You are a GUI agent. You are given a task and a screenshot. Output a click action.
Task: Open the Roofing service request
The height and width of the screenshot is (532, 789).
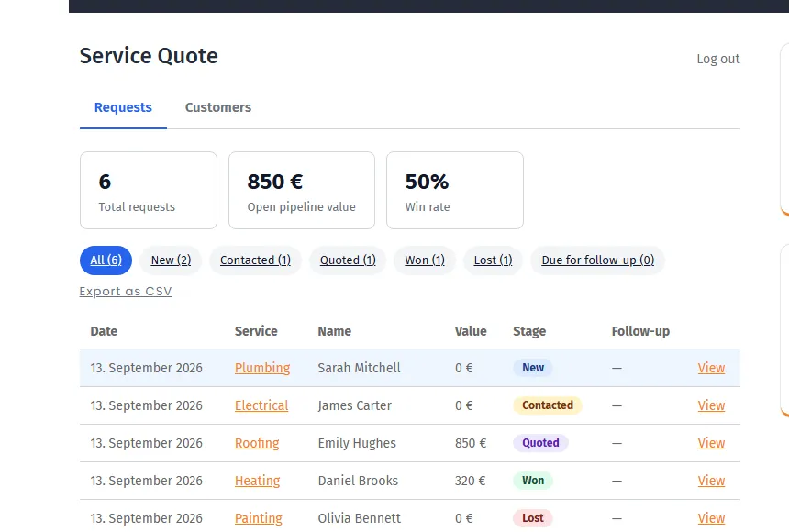tap(257, 443)
